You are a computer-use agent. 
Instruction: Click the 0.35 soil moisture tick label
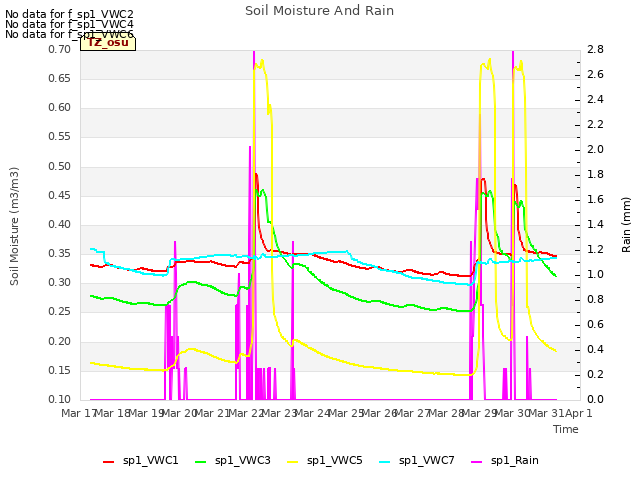(x=60, y=253)
